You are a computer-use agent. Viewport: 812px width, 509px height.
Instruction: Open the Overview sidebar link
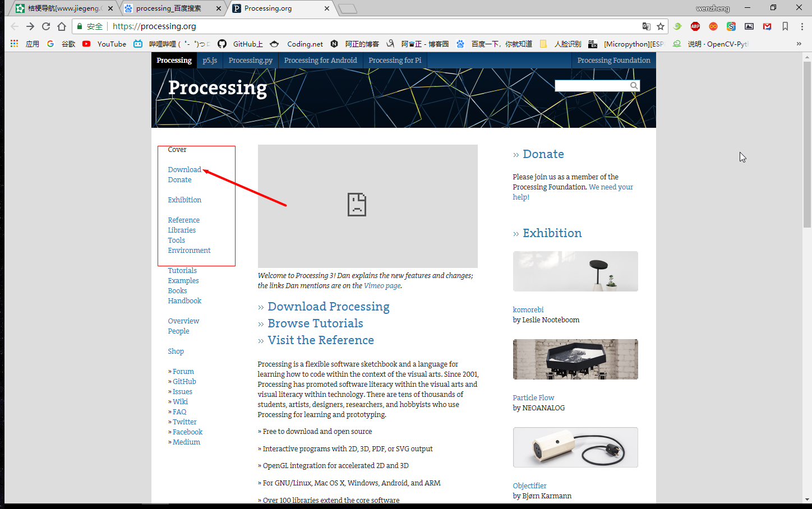coord(183,321)
